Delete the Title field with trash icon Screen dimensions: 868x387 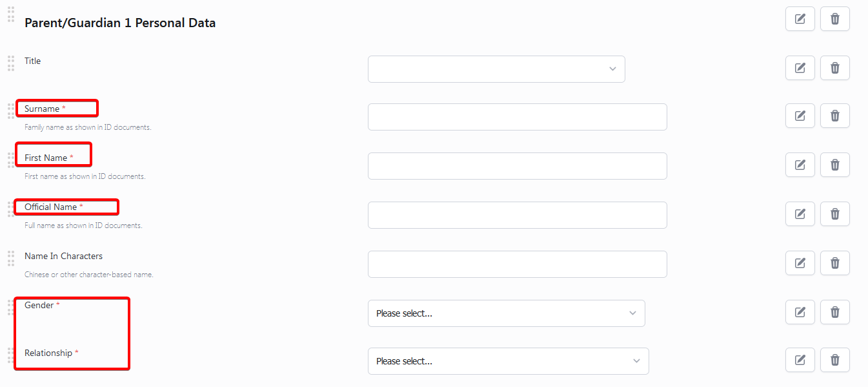[x=835, y=68]
